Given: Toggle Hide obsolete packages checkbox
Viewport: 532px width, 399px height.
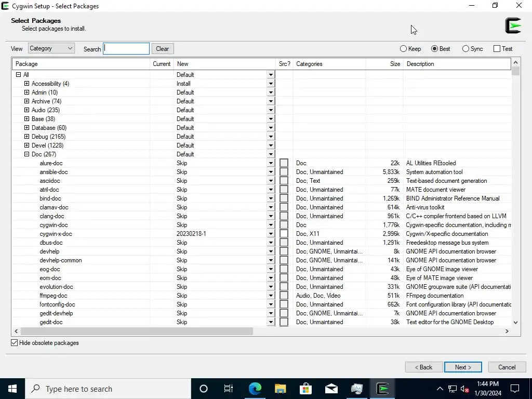Looking at the screenshot, I should (14, 343).
